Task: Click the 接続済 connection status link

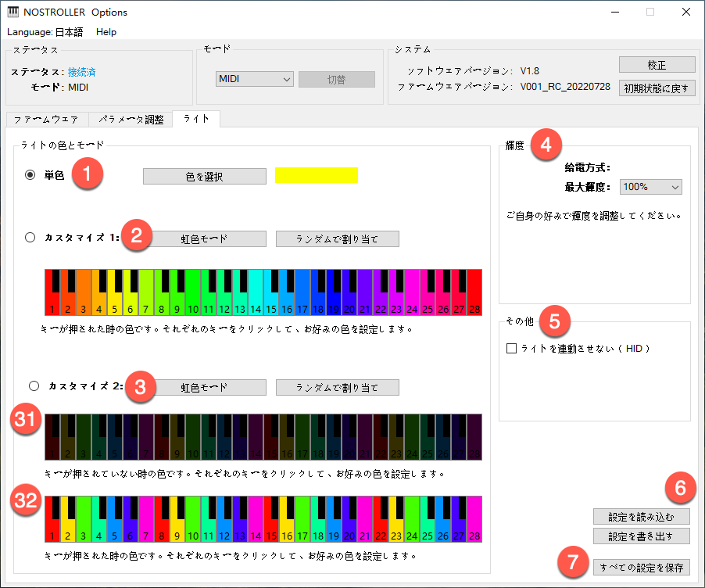Action: coord(82,72)
